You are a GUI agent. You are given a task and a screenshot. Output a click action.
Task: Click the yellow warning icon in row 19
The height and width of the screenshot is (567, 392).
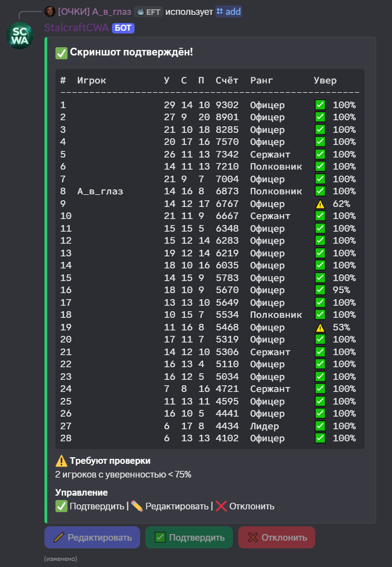tap(320, 327)
